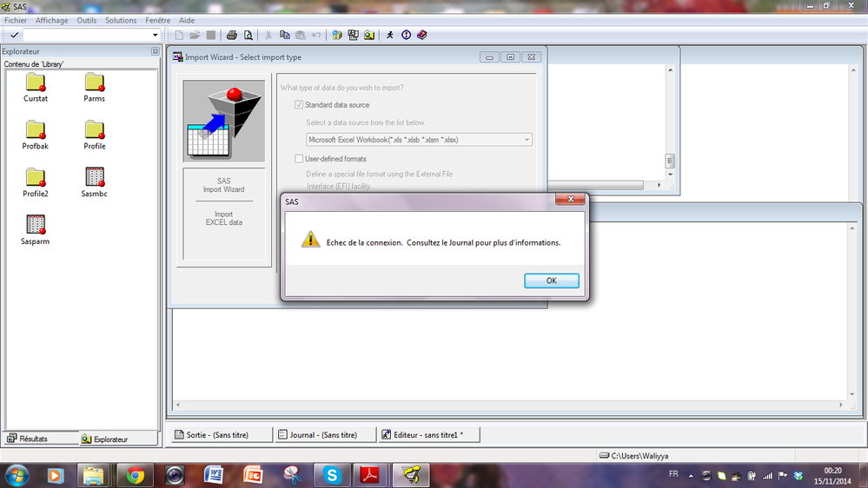This screenshot has height=488, width=868.
Task: Open the Outils menu
Action: [86, 21]
